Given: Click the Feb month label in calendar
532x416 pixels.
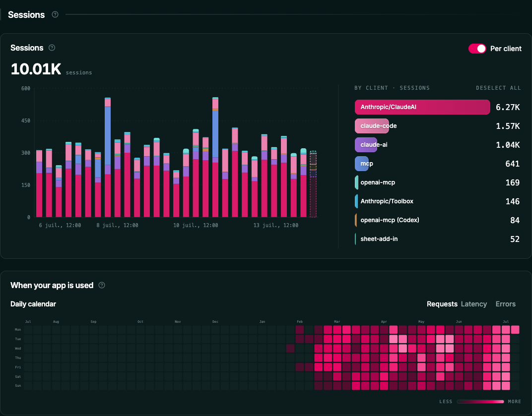Looking at the screenshot, I should pyautogui.click(x=300, y=321).
